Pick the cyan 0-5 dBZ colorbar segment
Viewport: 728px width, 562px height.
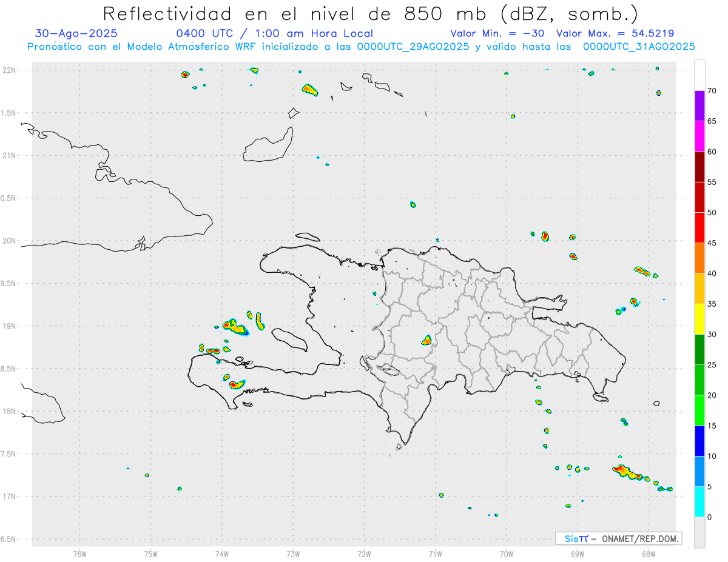tap(699, 502)
